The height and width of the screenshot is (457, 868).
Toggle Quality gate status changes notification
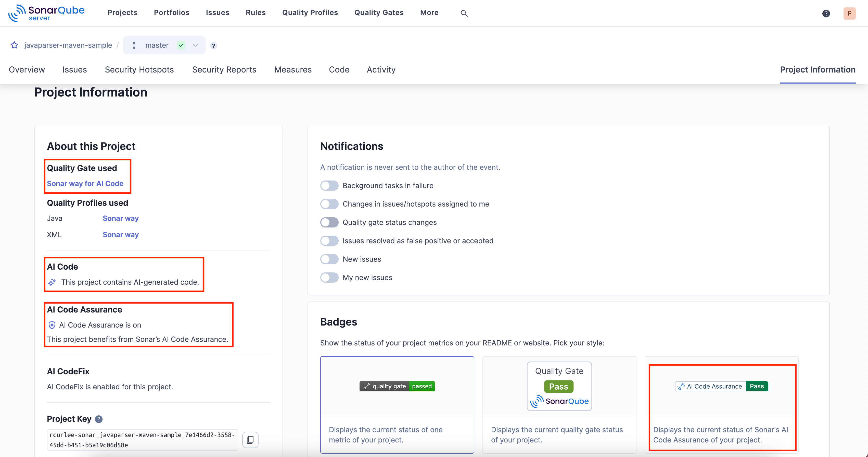pyautogui.click(x=329, y=222)
